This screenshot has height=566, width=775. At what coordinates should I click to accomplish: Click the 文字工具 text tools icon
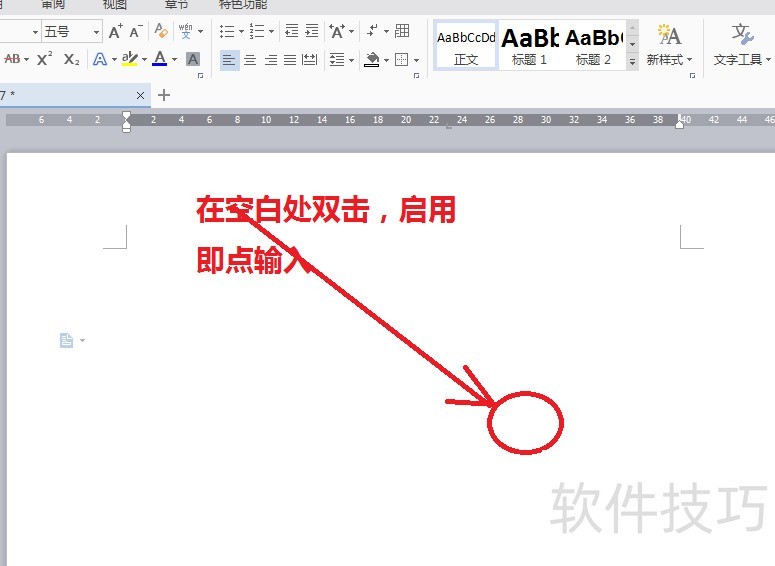742,36
